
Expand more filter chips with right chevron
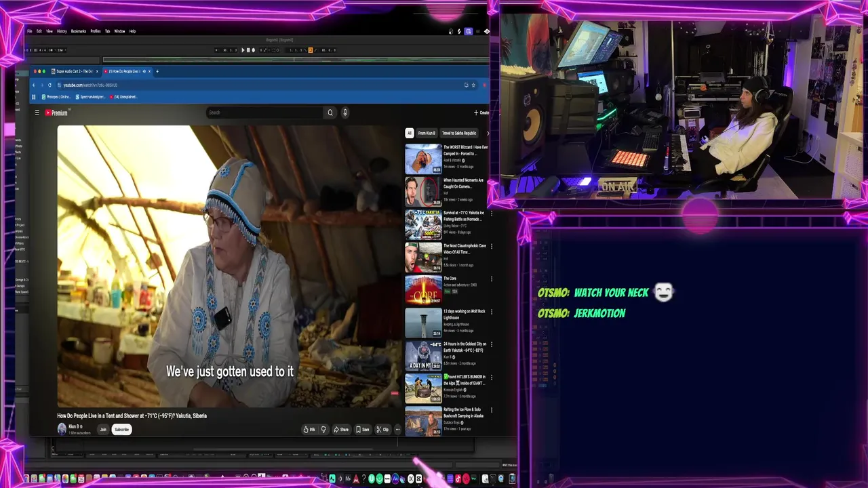point(488,133)
